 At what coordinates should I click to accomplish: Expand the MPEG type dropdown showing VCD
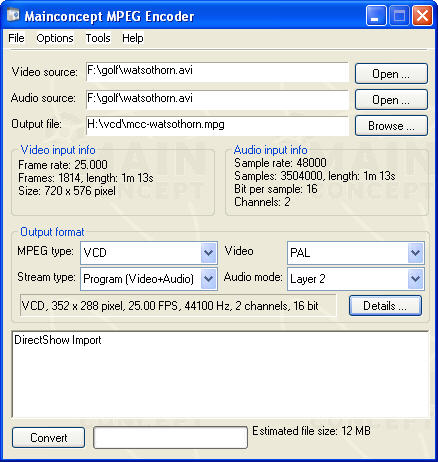[209, 253]
